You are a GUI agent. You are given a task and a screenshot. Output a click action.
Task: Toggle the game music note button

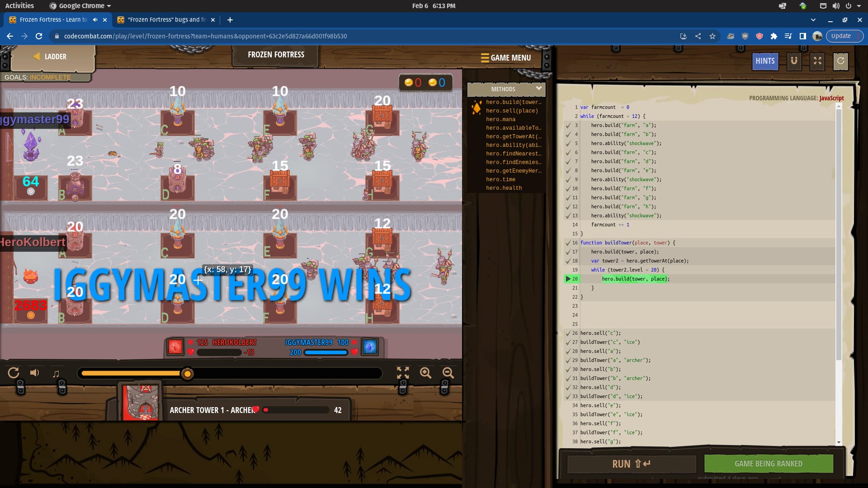click(56, 374)
